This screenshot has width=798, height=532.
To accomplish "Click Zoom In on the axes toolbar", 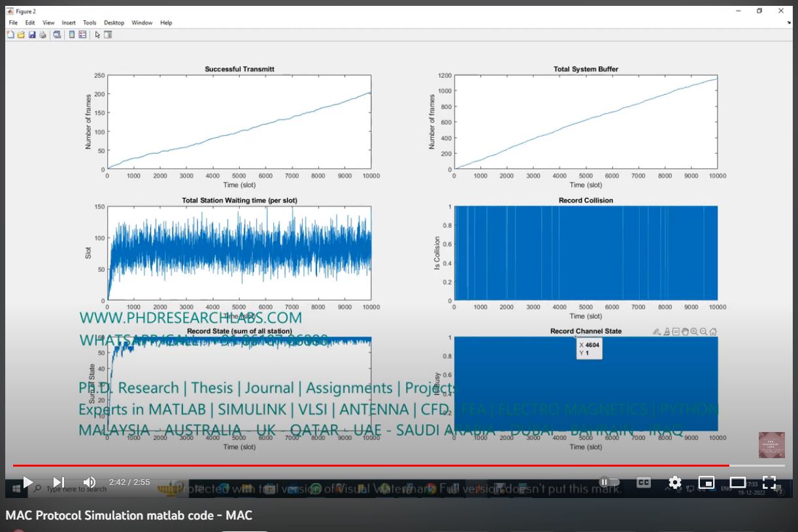I will (x=694, y=332).
